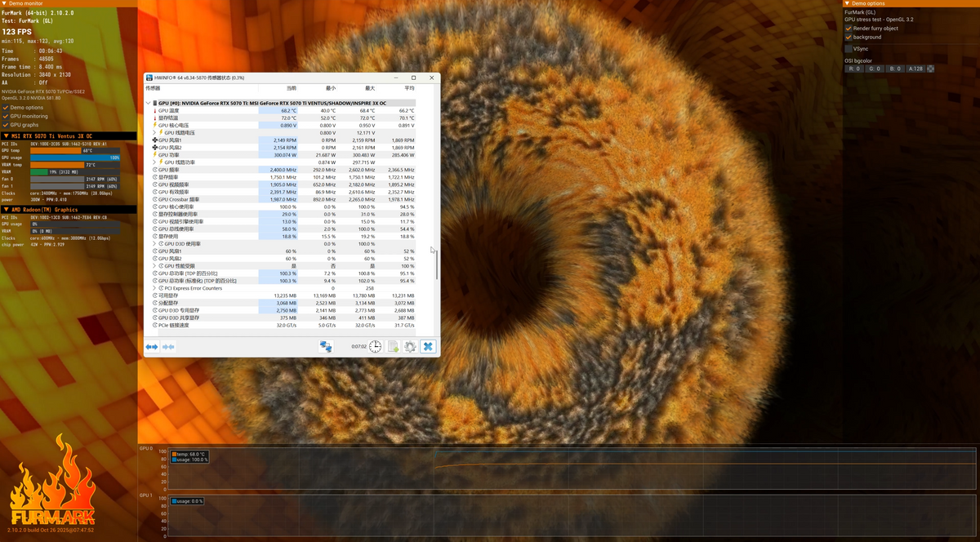Click the clock icon beside GPU 频率

pyautogui.click(x=155, y=170)
